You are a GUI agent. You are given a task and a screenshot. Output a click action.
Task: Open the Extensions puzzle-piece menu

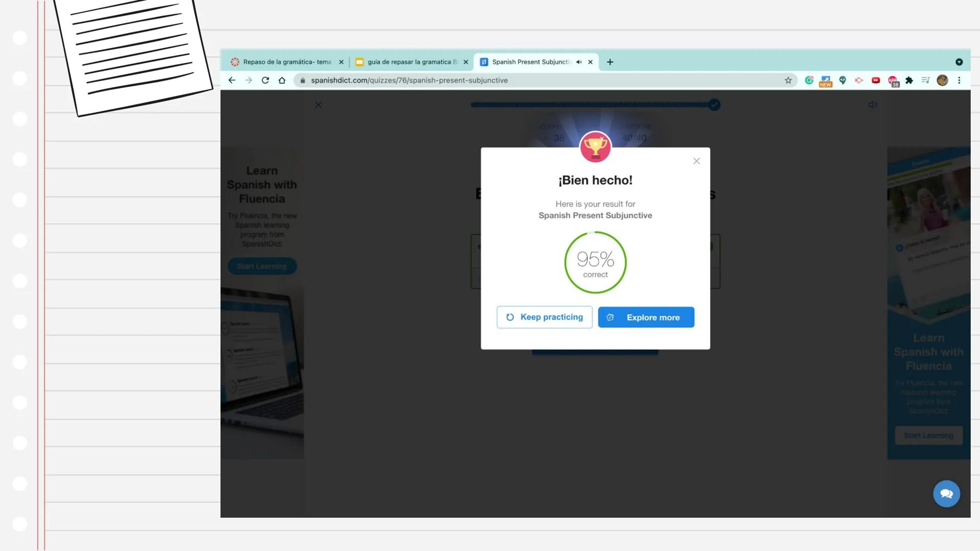909,80
